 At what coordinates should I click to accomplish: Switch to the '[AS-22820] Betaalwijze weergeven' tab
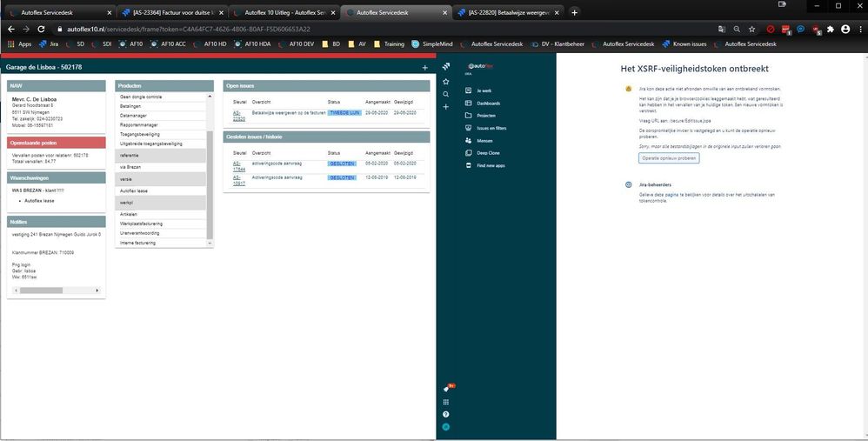[508, 12]
